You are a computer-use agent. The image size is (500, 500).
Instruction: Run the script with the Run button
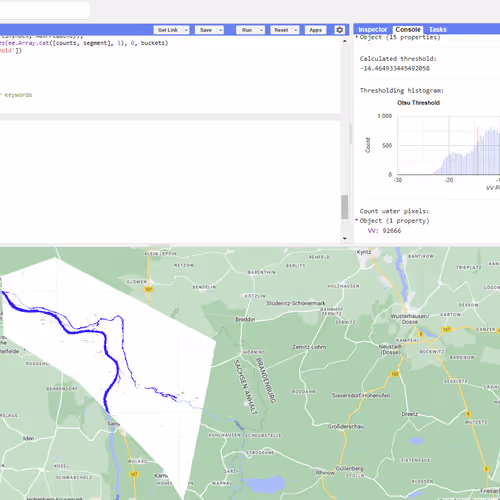pos(247,30)
